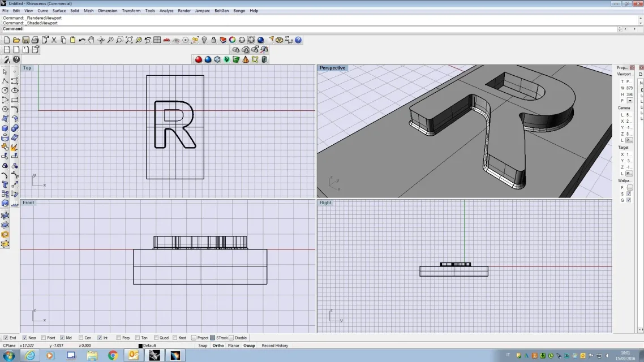Open the Perspective viewport title menu
The image size is (644, 362).
tap(332, 68)
